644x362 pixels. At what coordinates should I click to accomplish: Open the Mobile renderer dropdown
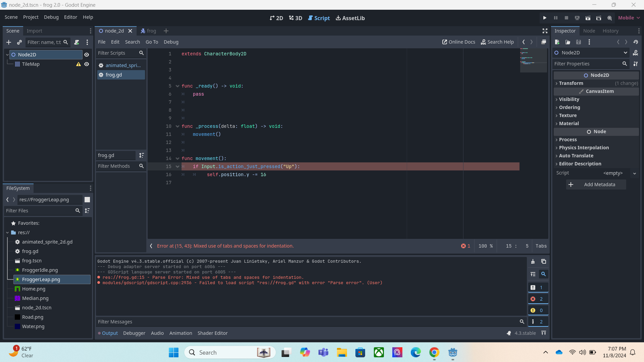coord(629,18)
